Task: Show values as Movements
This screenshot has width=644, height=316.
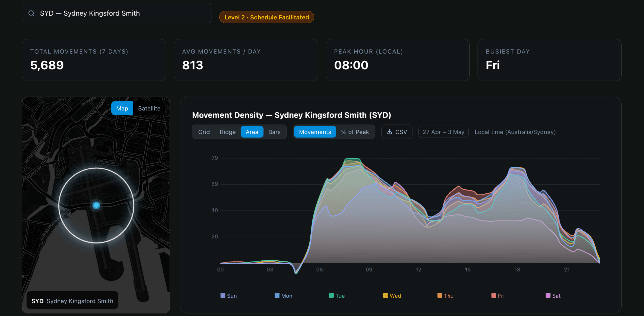Action: click(315, 132)
